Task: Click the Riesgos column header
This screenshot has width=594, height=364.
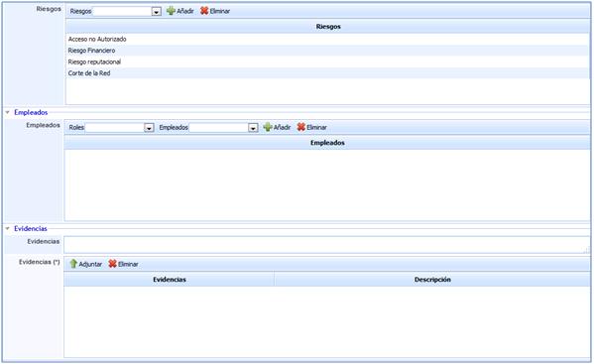Action: 327,27
